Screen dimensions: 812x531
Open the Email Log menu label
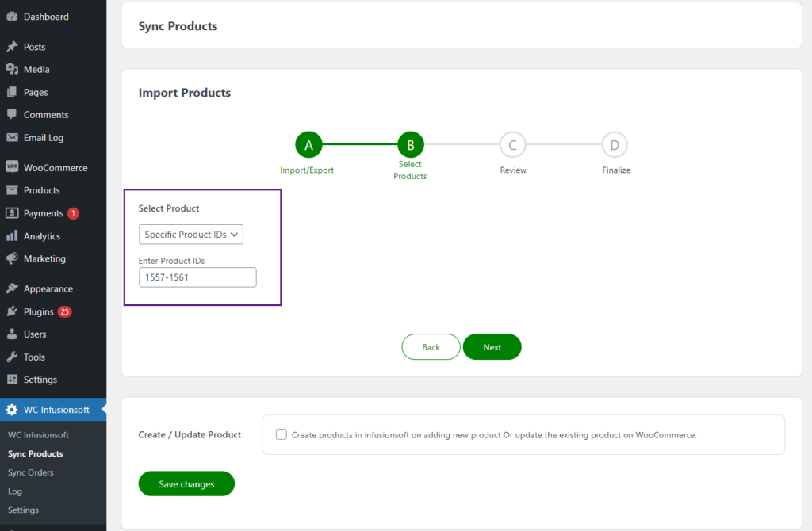pyautogui.click(x=44, y=138)
